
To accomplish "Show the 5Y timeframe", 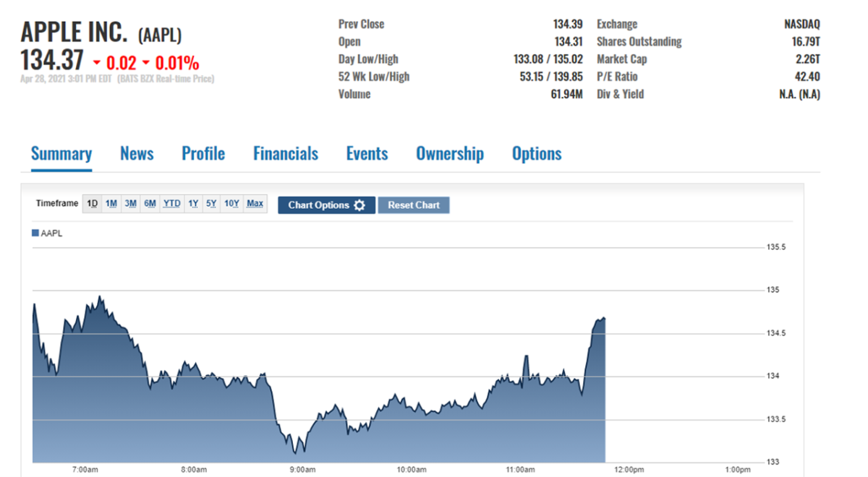I will pos(211,204).
